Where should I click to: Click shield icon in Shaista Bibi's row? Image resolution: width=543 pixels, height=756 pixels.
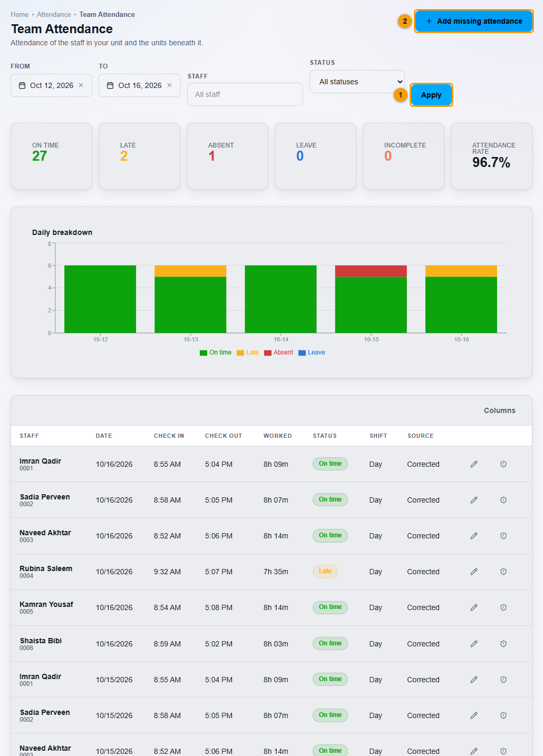pos(503,644)
